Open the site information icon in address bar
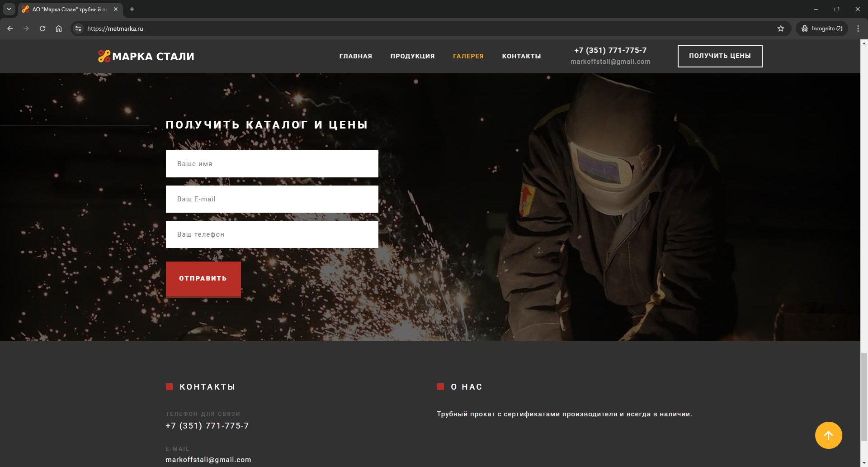 (78, 29)
